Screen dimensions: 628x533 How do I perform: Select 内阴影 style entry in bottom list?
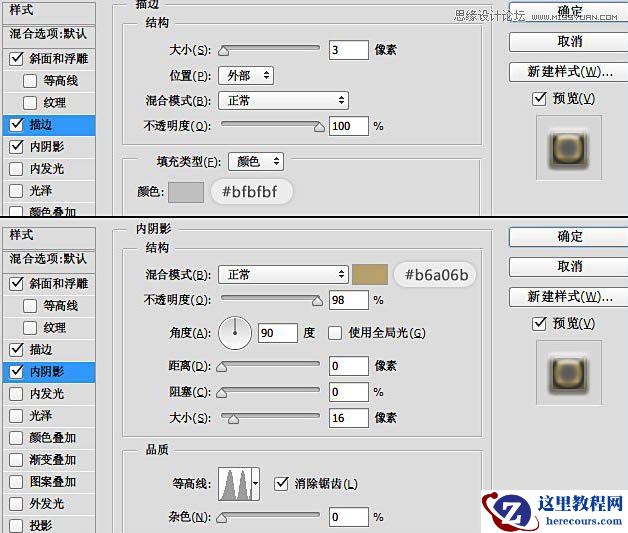point(49,372)
